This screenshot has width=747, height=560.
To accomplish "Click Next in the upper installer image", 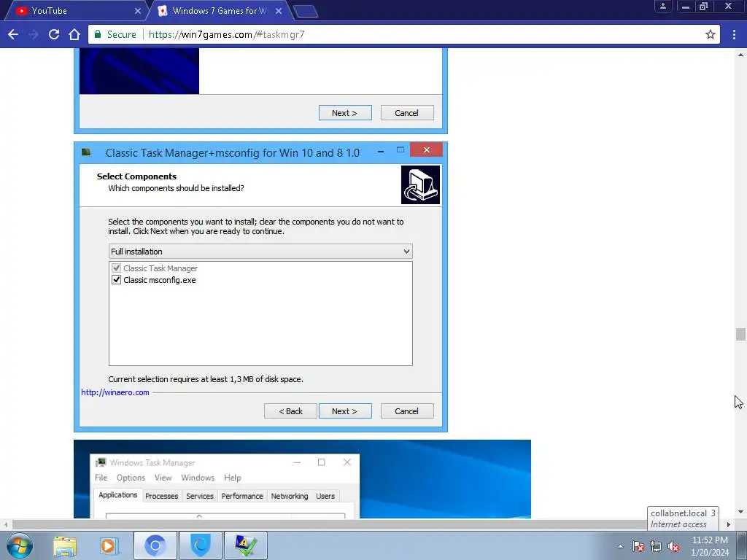I will pos(345,113).
